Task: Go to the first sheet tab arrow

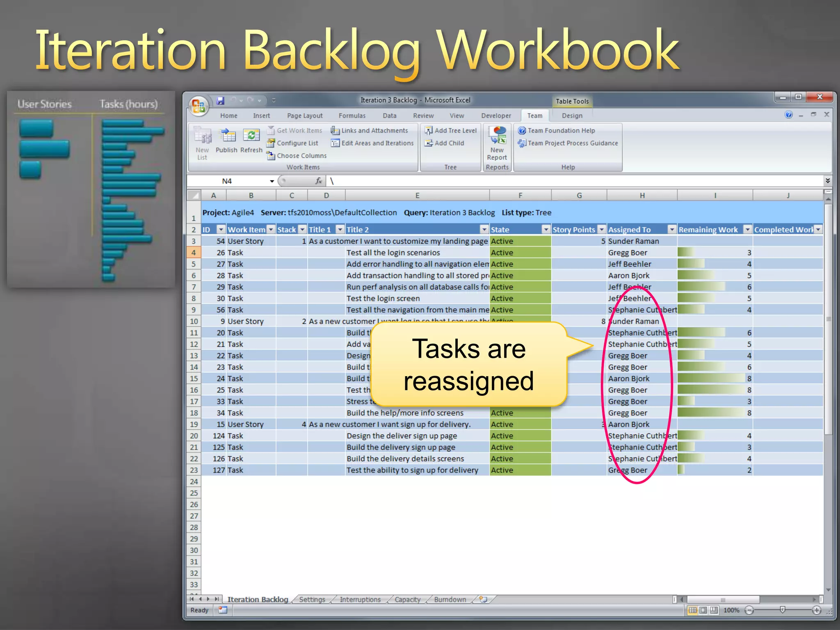Action: coord(192,599)
